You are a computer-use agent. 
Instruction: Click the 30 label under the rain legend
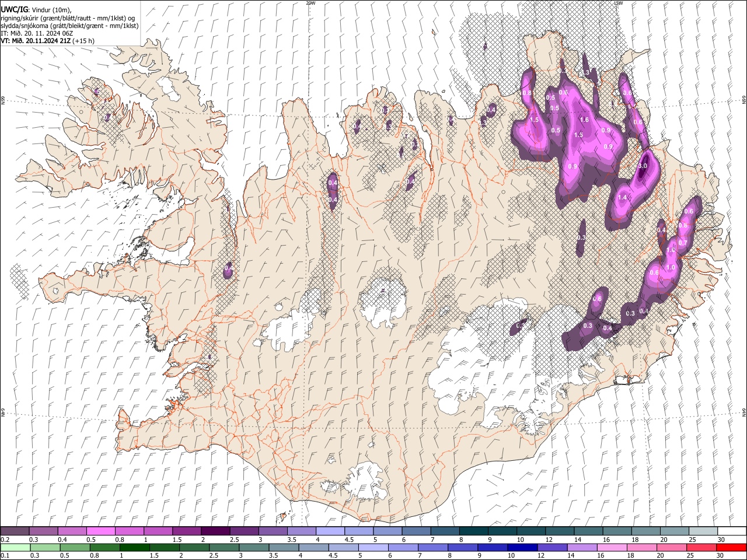(x=721, y=555)
